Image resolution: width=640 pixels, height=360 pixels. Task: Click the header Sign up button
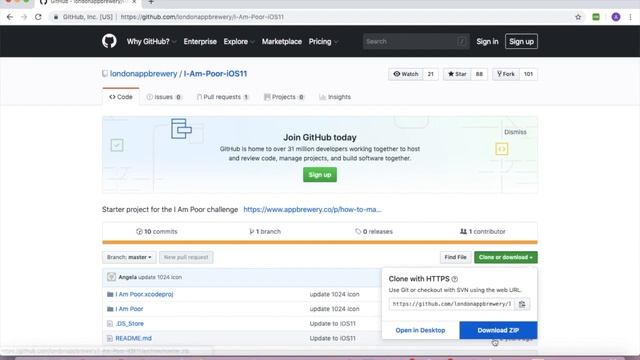pyautogui.click(x=521, y=42)
